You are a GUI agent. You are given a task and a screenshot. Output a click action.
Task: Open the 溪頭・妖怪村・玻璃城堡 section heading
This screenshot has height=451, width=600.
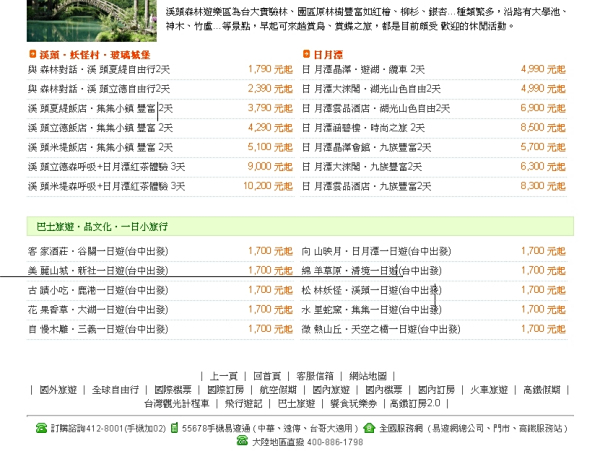[95, 55]
